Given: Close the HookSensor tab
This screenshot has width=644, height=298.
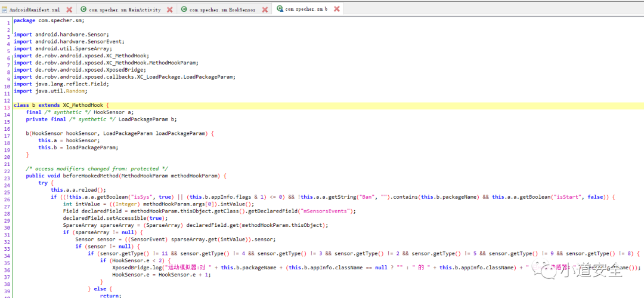Looking at the screenshot, I should (x=265, y=10).
